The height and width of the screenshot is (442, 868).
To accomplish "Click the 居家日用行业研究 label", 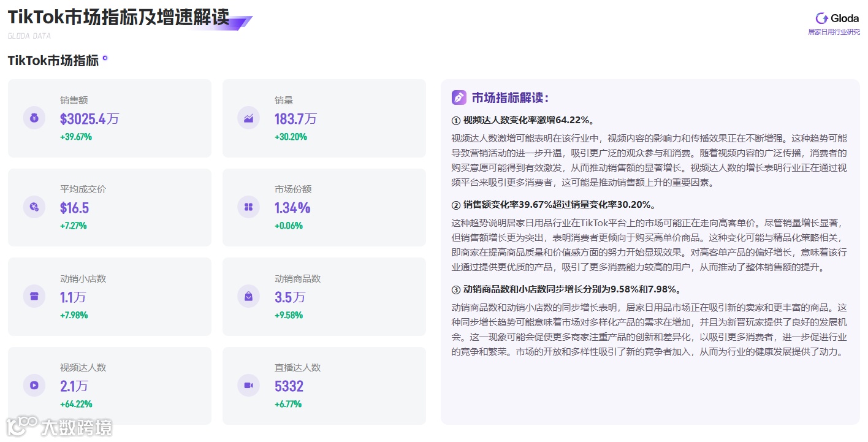I will 834,32.
